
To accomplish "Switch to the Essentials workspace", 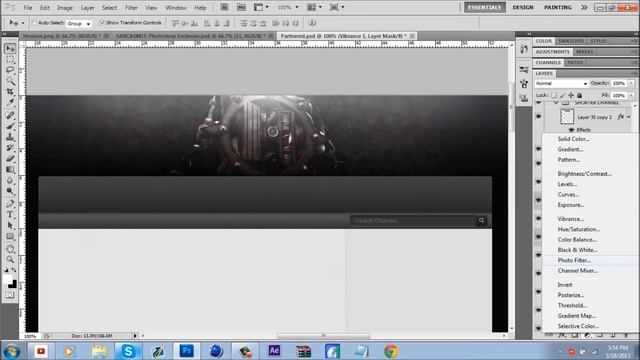I will pos(484,7).
